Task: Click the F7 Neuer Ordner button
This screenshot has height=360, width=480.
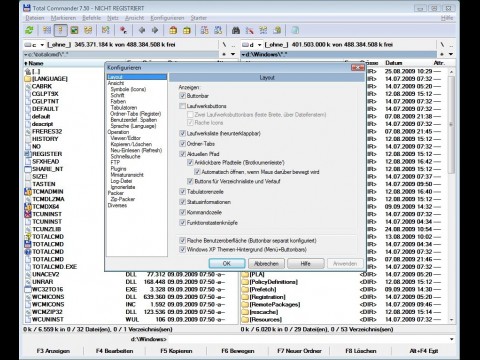Action: point(299,351)
